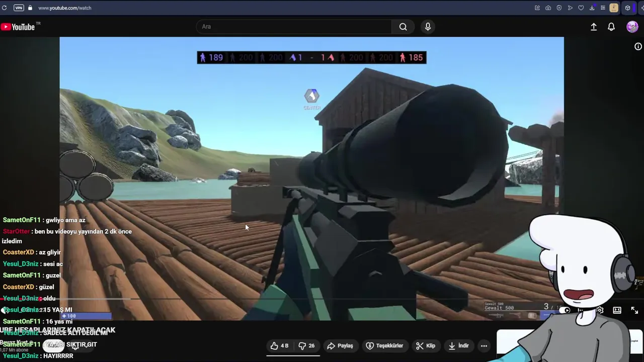Share the video via Paylaş
644x362 pixels.
point(340,346)
